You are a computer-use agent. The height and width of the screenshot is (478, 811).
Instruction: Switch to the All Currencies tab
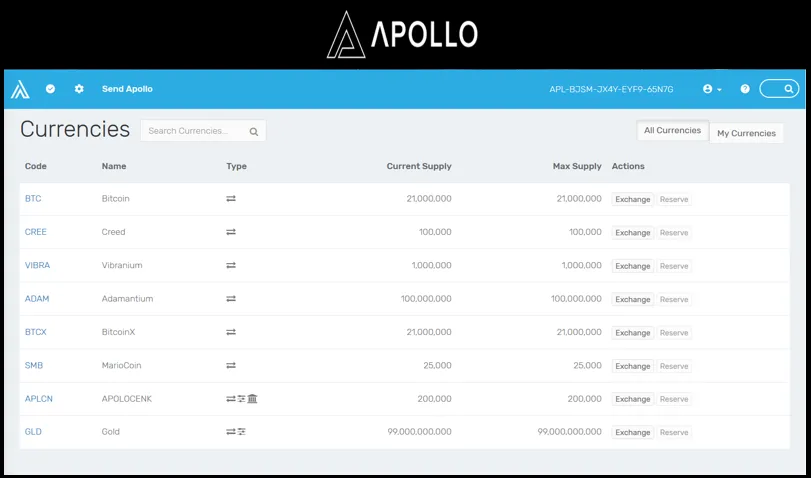[x=672, y=130]
